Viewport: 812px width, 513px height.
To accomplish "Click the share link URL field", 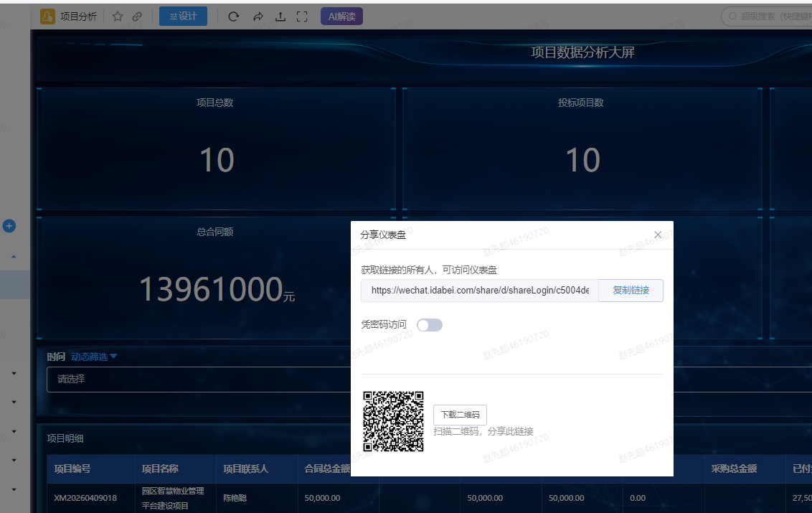I will pyautogui.click(x=480, y=290).
